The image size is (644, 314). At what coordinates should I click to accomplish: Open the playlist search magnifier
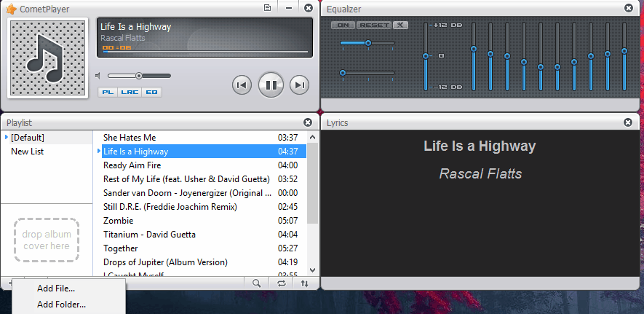(257, 283)
